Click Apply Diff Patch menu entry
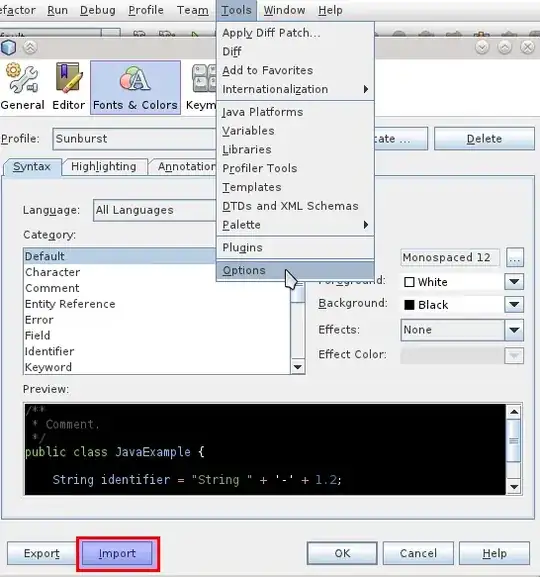Viewport: 540px width, 577px height. [x=295, y=33]
